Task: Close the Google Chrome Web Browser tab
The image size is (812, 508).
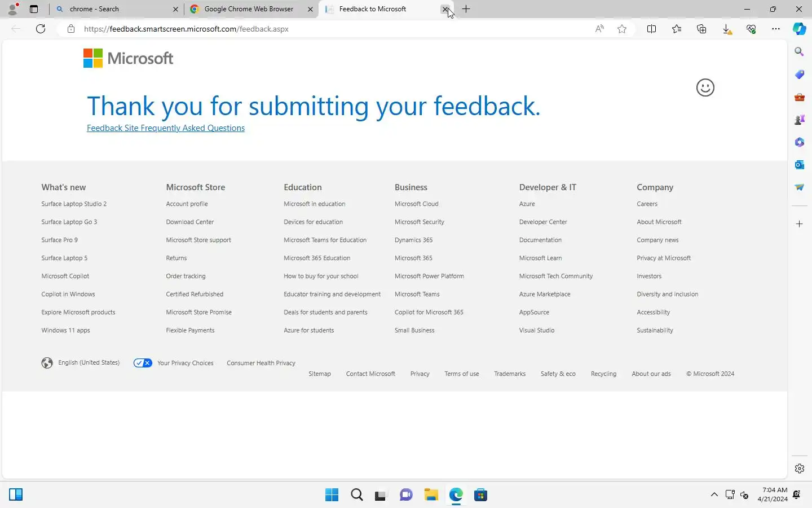Action: pyautogui.click(x=310, y=9)
